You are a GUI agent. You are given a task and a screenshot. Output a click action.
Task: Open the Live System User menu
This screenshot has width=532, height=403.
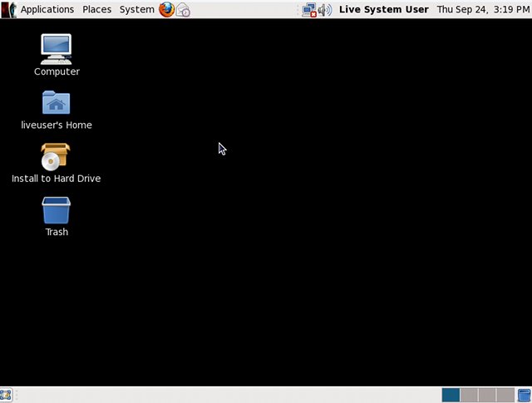coord(384,9)
